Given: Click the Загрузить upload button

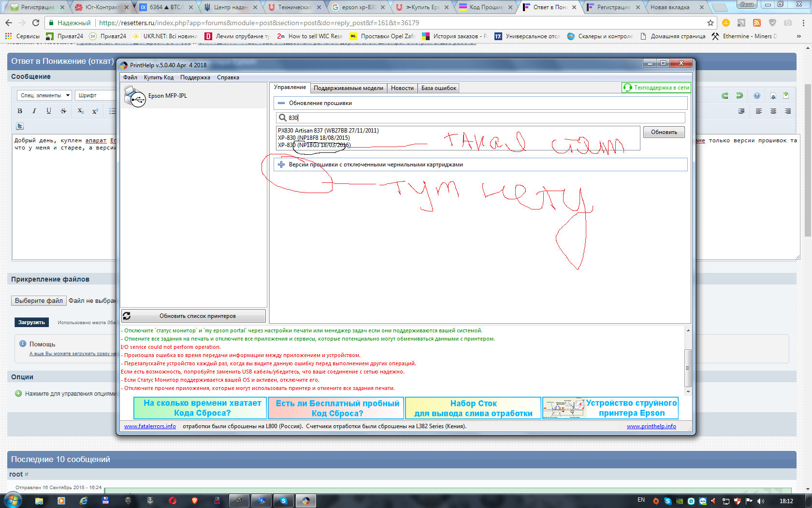Looking at the screenshot, I should [x=31, y=322].
